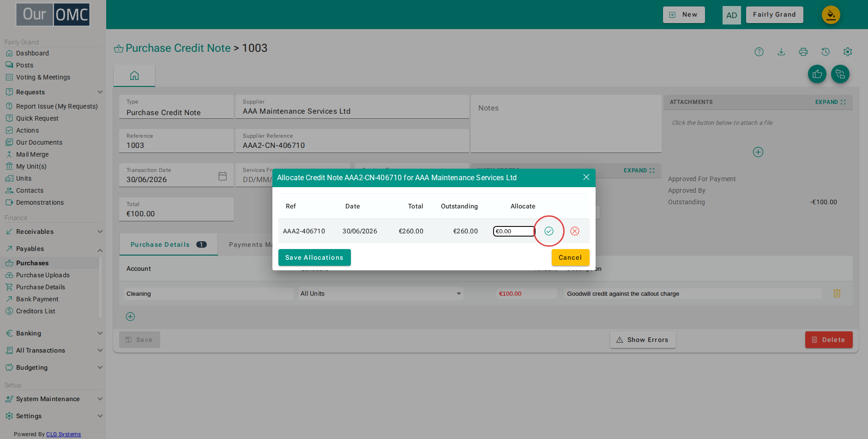
Task: Click the Allocate amount input field
Action: tap(513, 231)
